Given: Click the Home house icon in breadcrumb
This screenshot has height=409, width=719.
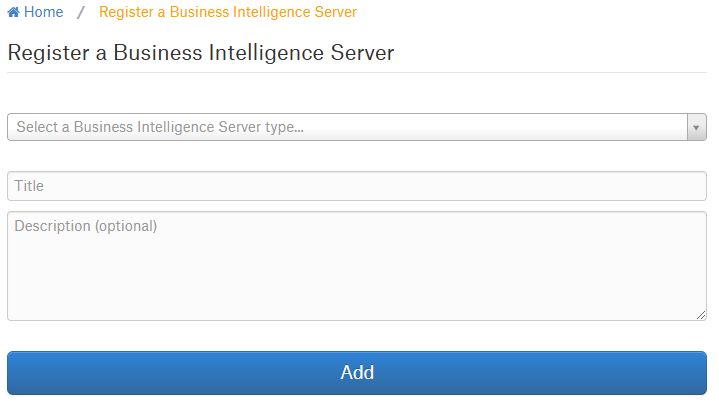Looking at the screenshot, I should click(x=13, y=12).
